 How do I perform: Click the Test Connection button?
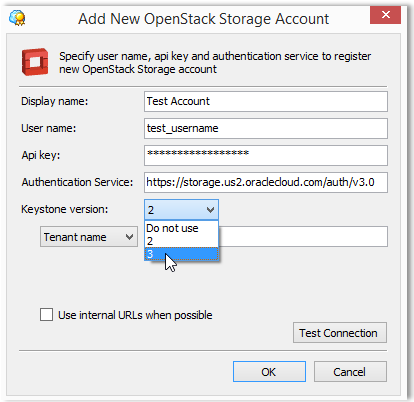pos(340,333)
